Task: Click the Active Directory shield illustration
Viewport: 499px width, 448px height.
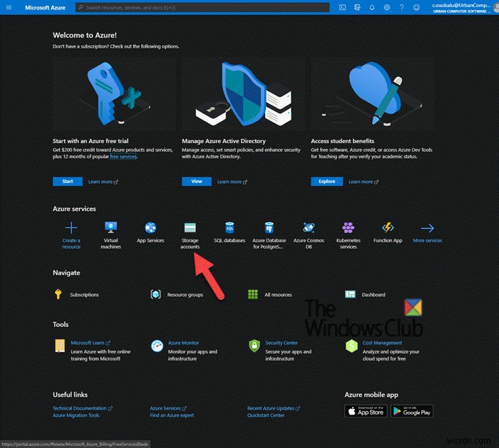Action: pyautogui.click(x=244, y=94)
